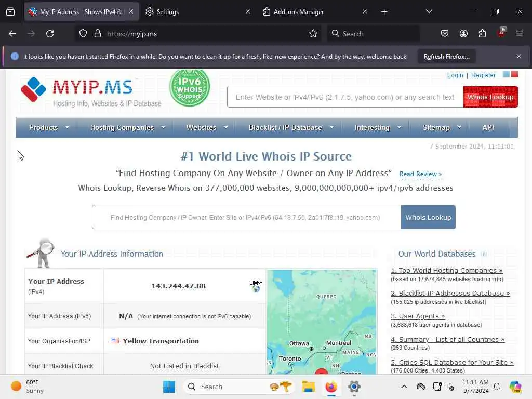The image size is (532, 399).
Task: Expand the Hosting Companies menu
Action: [128, 128]
